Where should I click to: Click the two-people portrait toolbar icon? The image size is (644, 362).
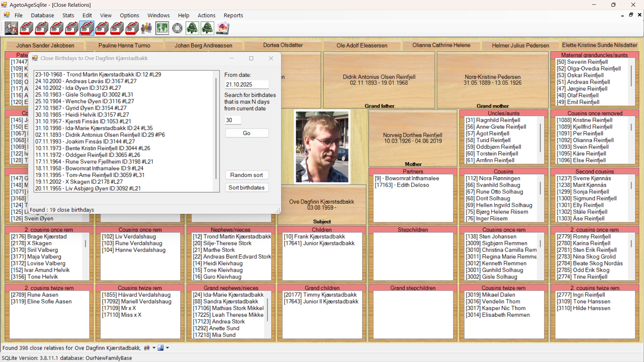11,28
